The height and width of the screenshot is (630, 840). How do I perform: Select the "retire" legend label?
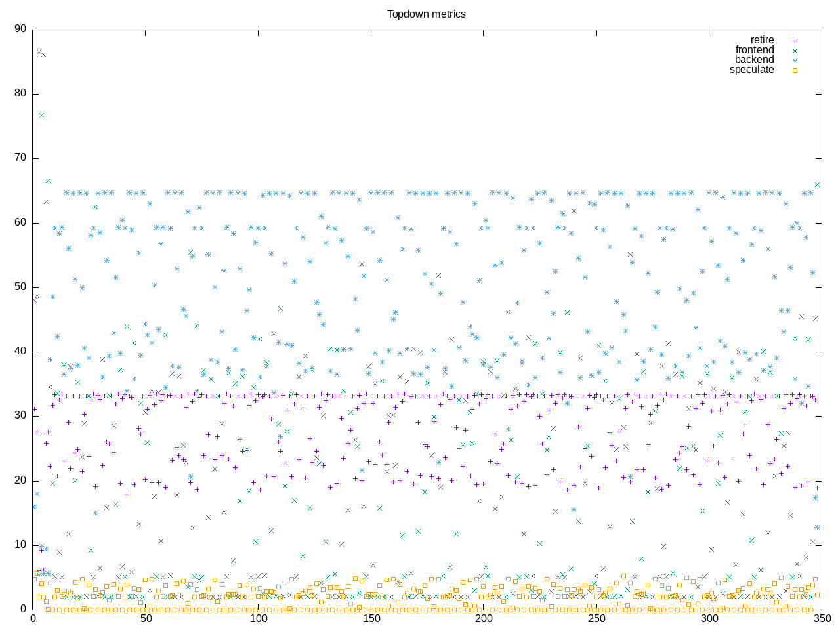762,40
